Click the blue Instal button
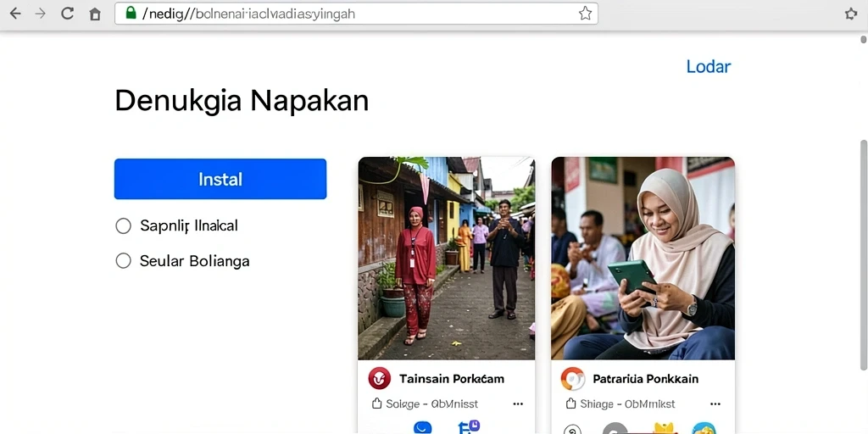 tap(220, 179)
